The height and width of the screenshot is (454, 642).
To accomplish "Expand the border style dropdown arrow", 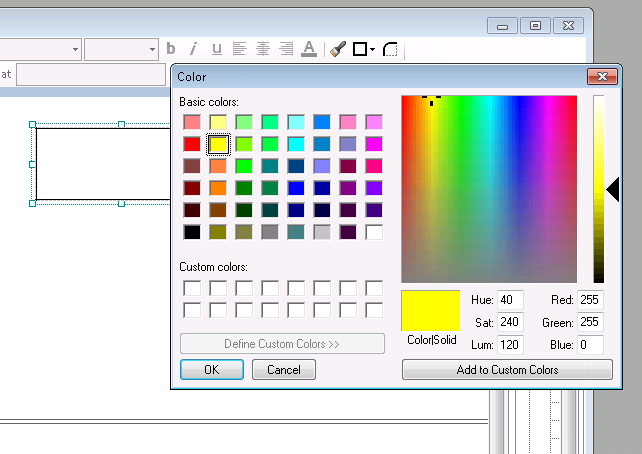I will [372, 49].
